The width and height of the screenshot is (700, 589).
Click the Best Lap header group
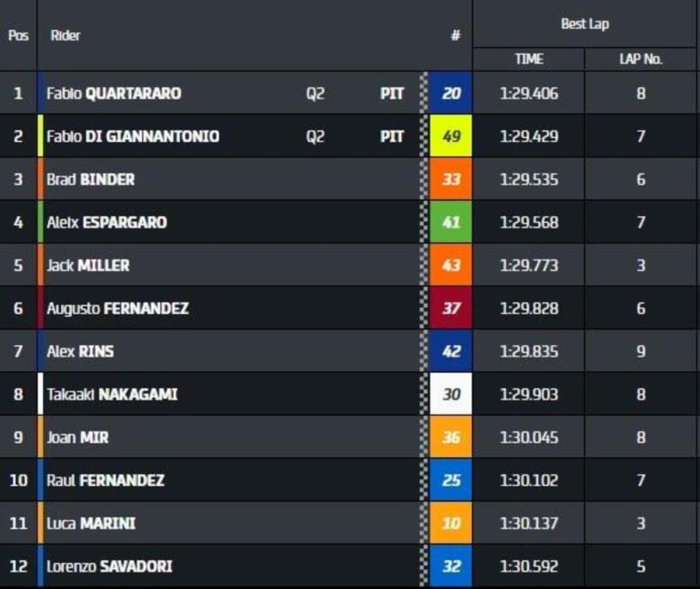click(x=584, y=24)
